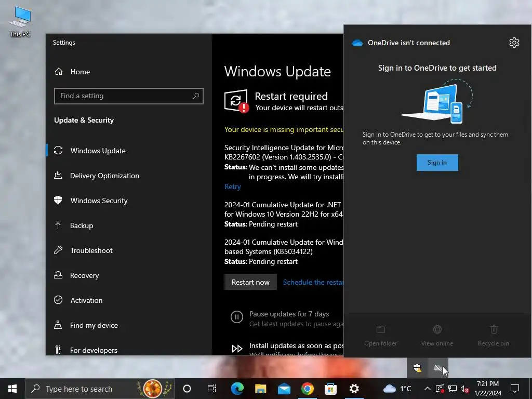This screenshot has height=399, width=532.
Task: Click Install updates as soon as possible option
Action: pyautogui.click(x=296, y=345)
